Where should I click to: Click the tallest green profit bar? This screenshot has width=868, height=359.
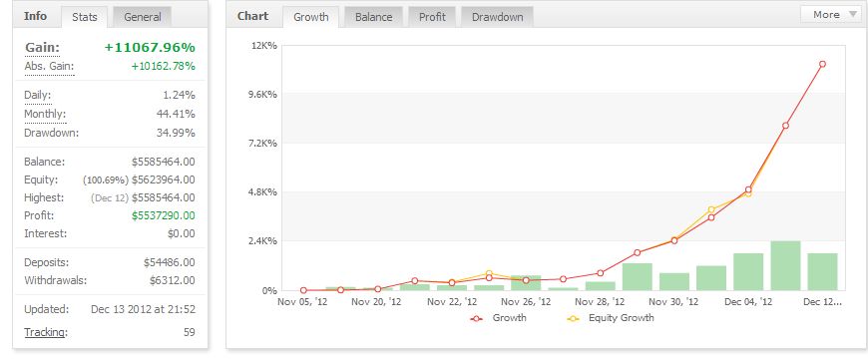(x=785, y=265)
